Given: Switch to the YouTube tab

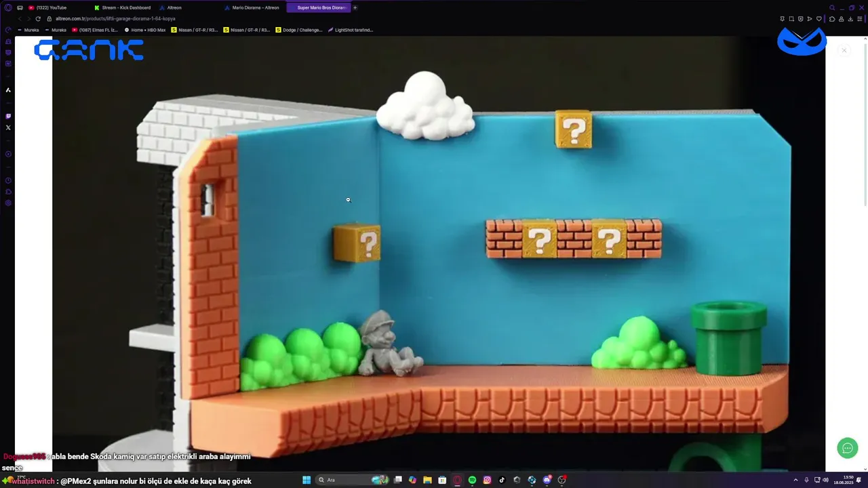Looking at the screenshot, I should click(58, 7).
